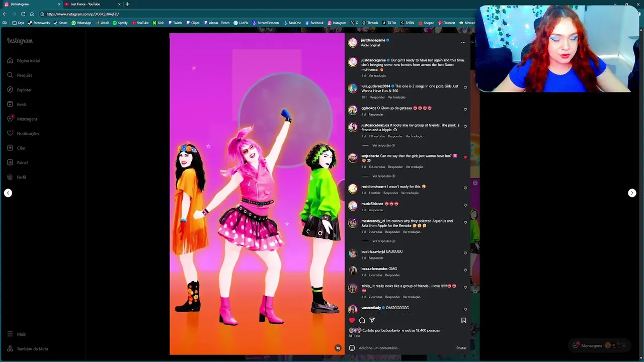Open Perfil in sidebar
Screen dimensions: 644x362
(x=17, y=177)
